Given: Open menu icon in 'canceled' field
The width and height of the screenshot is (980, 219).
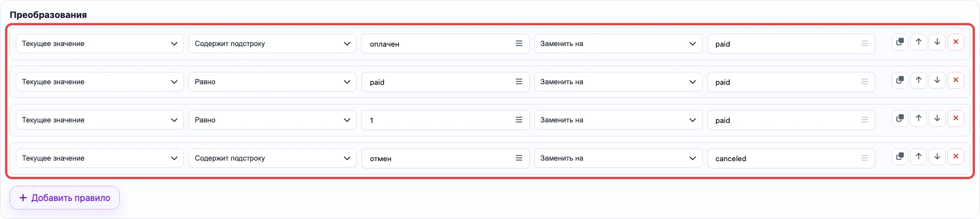Looking at the screenshot, I should pos(865,158).
